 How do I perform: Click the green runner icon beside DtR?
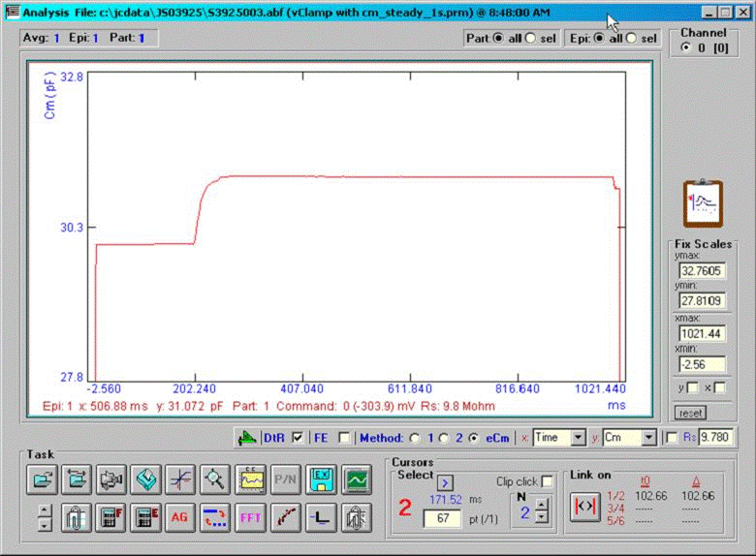247,438
